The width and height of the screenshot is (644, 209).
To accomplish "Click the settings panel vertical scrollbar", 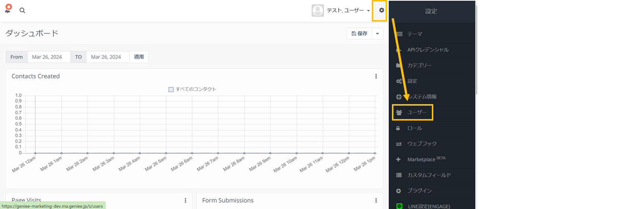I will click(x=476, y=49).
